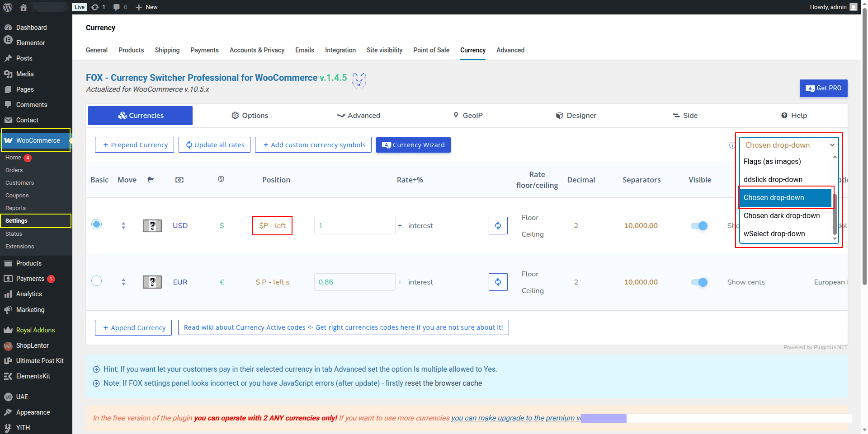
Task: Select USD as basic currency
Action: point(97,224)
